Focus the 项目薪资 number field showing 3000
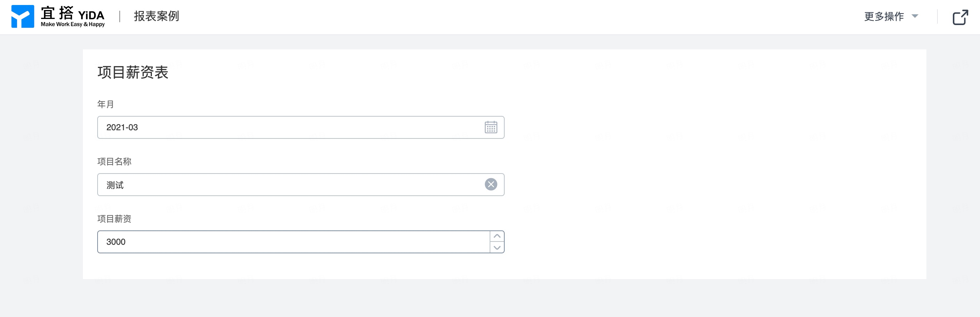Screen dimensions: 980x317 coord(293,242)
